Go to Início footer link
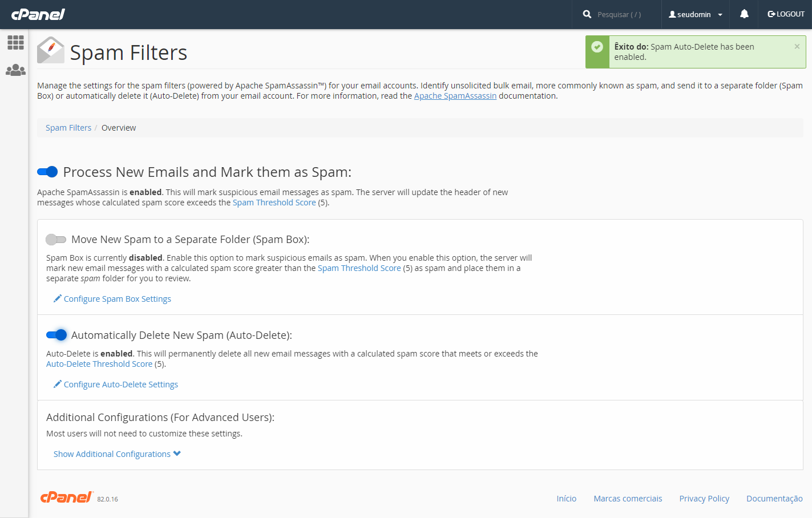Image resolution: width=812 pixels, height=518 pixels. coord(567,499)
